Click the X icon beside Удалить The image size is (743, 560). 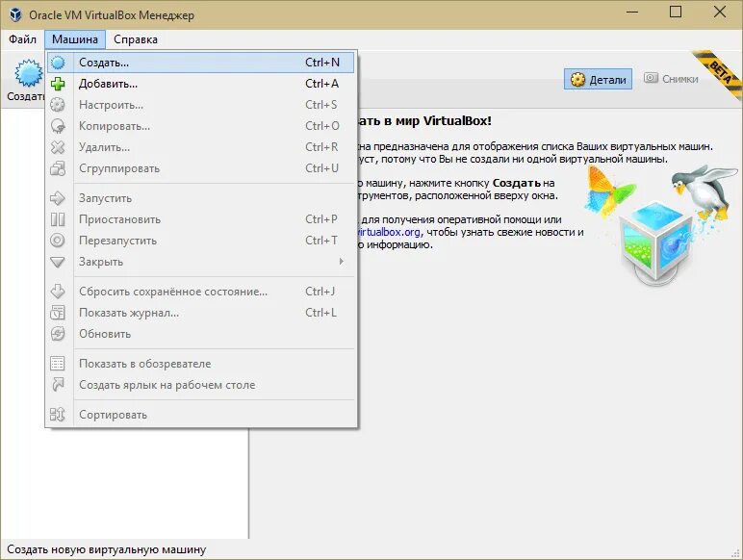pos(58,147)
